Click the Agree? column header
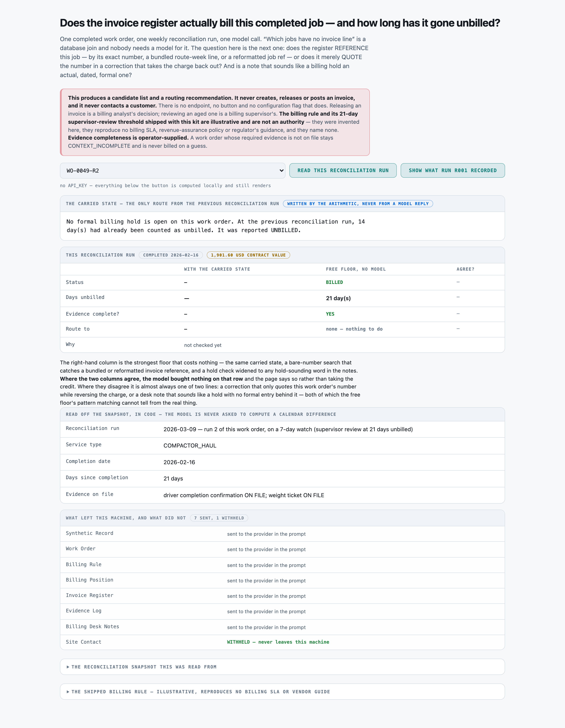 click(x=465, y=269)
